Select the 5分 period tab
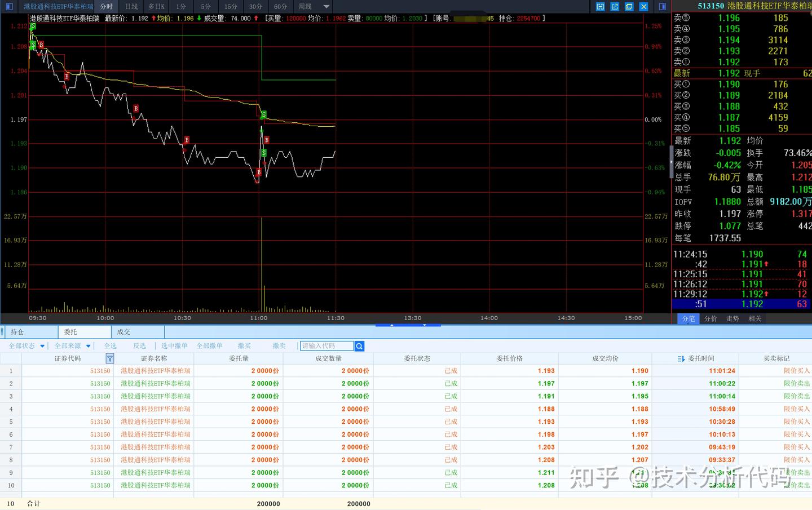812x510 pixels. [x=206, y=7]
